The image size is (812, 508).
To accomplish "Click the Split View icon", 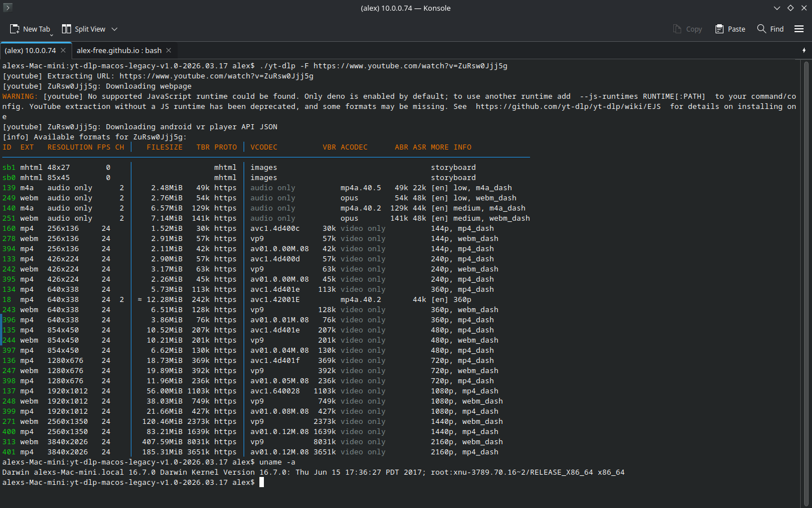I will 67,29.
